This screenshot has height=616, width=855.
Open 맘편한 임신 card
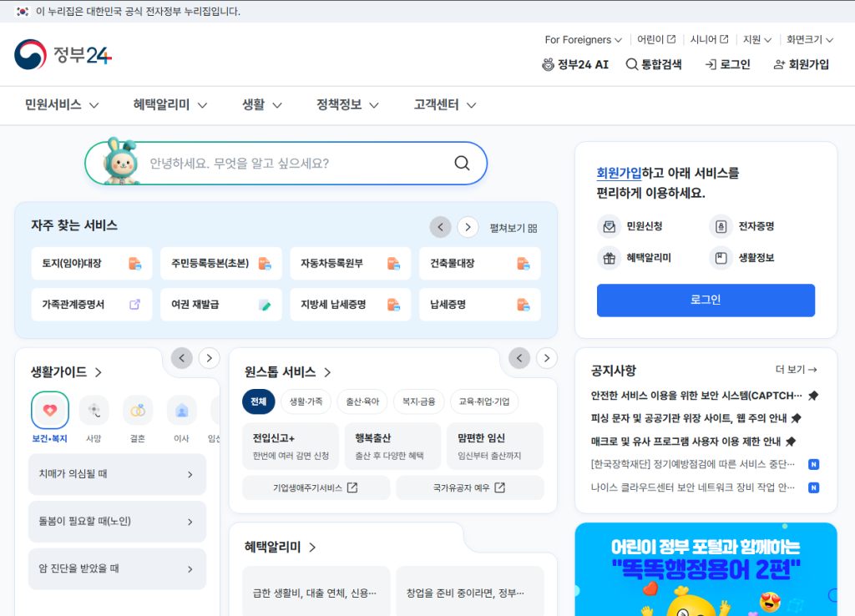(495, 446)
